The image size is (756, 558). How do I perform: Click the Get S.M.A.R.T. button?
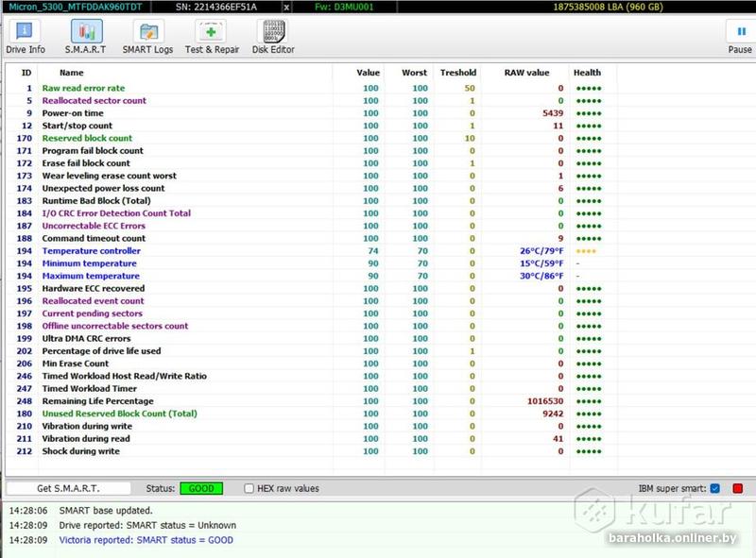click(70, 488)
